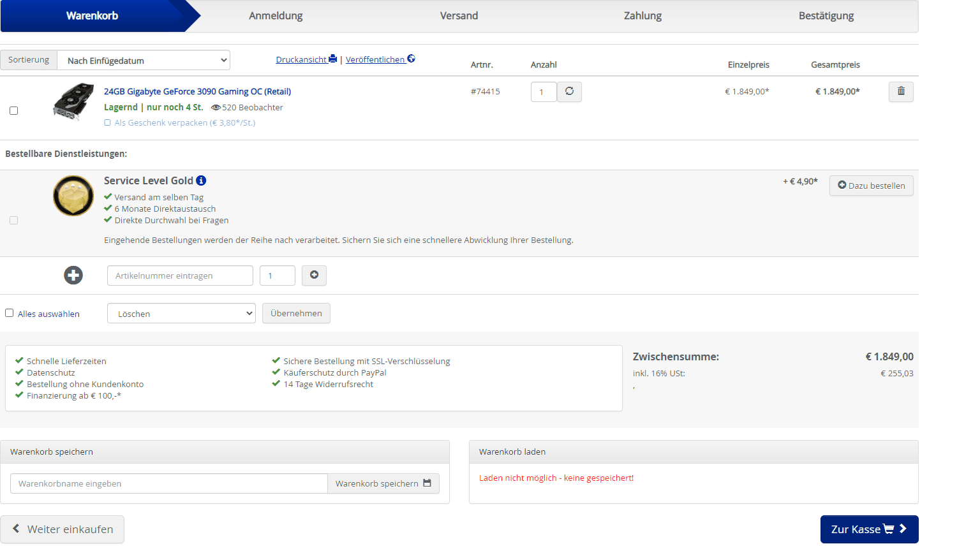Select the Versand step tab

[x=459, y=16]
